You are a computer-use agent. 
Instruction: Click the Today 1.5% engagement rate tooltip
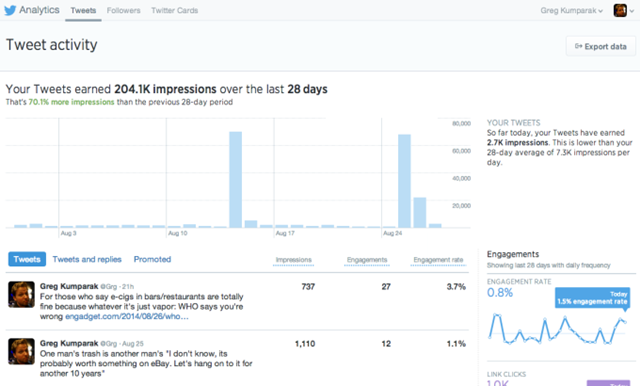pos(592,298)
